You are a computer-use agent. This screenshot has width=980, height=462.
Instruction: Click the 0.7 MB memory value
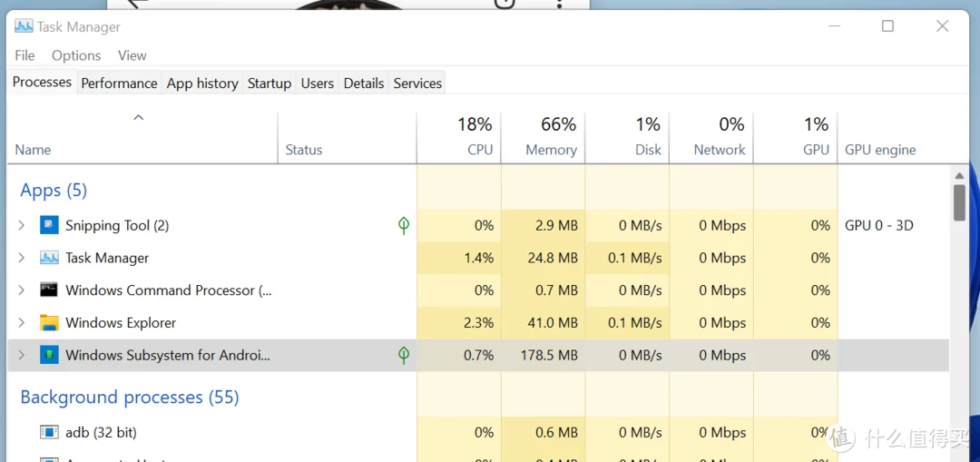click(557, 290)
